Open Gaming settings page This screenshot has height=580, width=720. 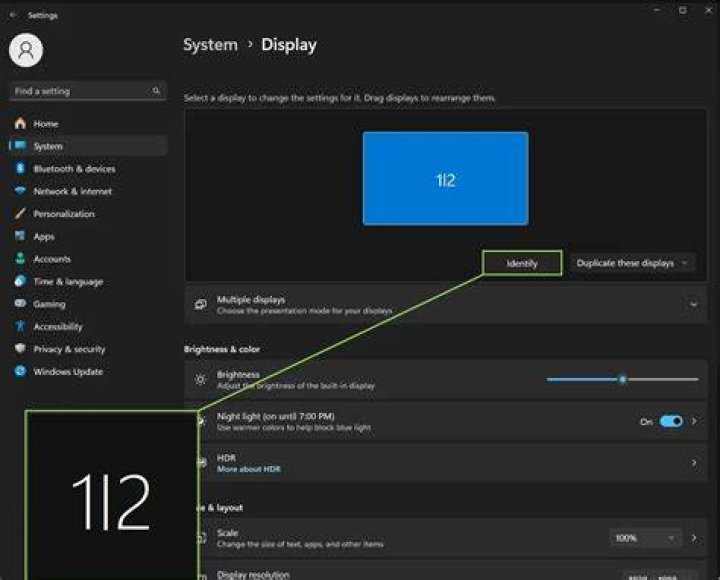[87, 304]
